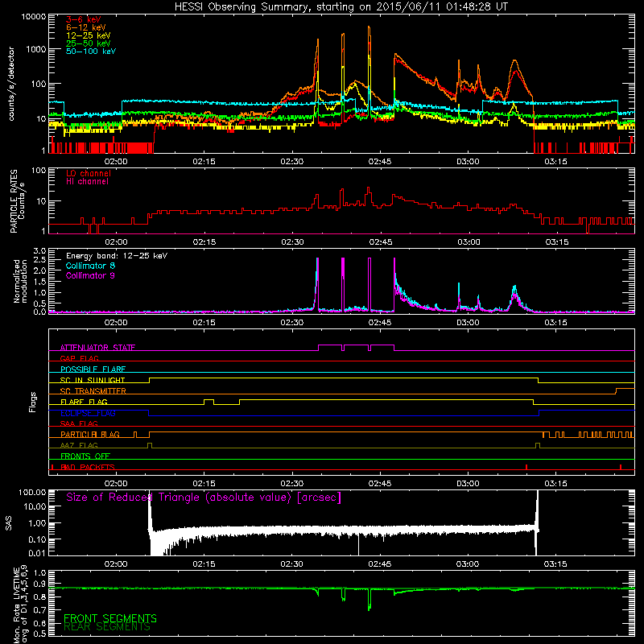Click the FRONT SEGMENTS legend label
The height and width of the screenshot is (644, 644).
point(110,618)
